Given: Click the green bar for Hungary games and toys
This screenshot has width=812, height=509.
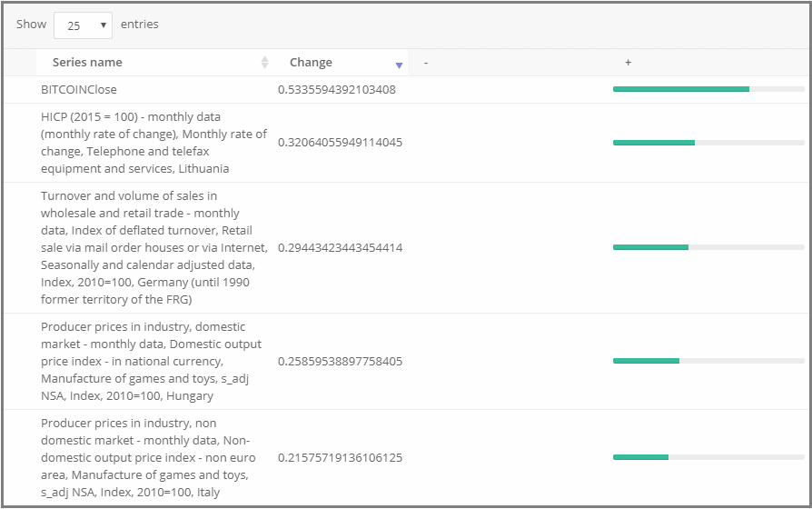Looking at the screenshot, I should point(646,361).
